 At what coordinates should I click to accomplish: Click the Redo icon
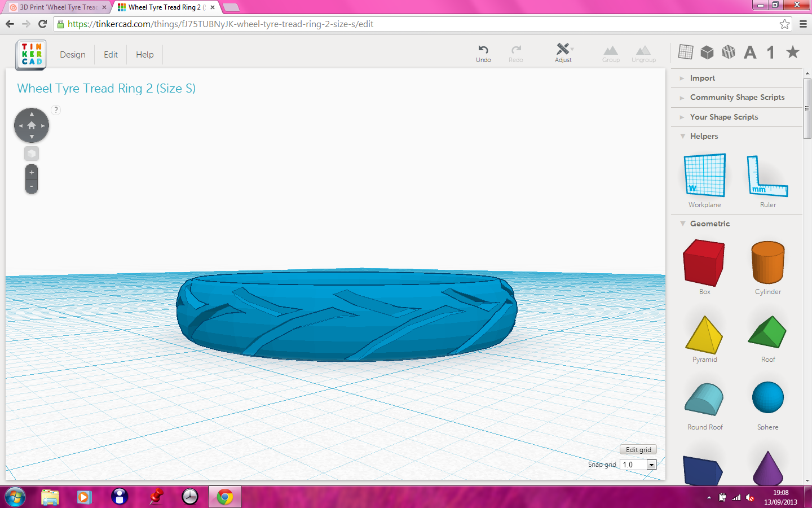coord(516,50)
